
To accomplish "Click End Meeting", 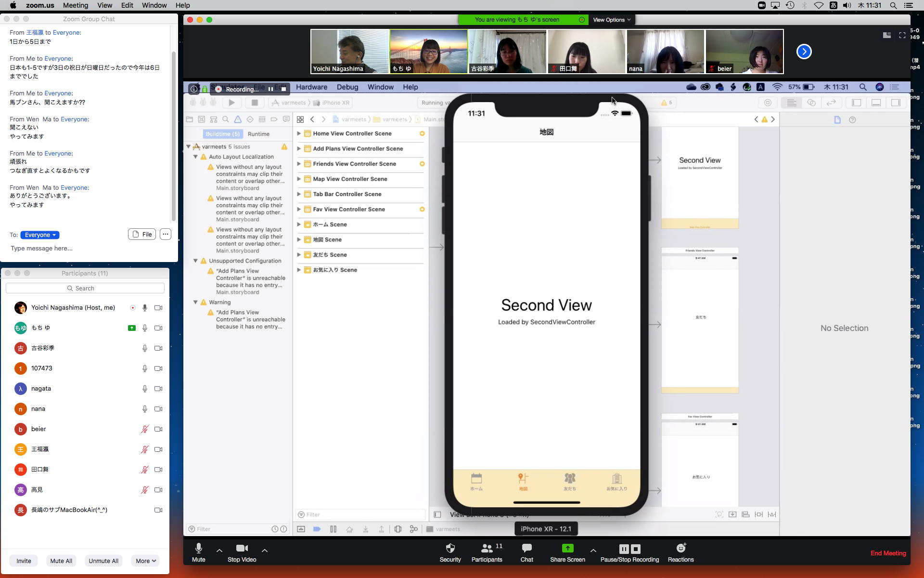I will pyautogui.click(x=888, y=553).
